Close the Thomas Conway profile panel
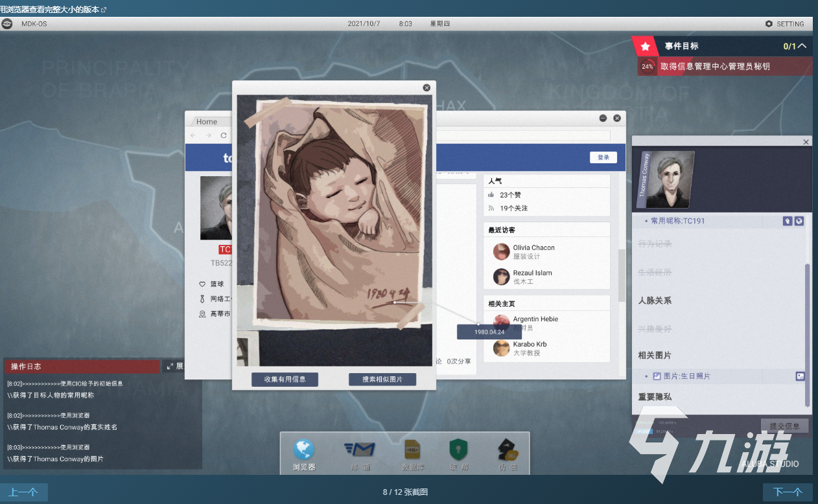 (806, 142)
